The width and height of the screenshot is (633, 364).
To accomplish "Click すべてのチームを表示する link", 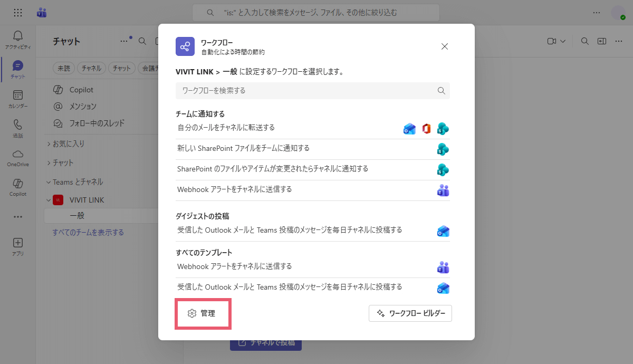I will 88,232.
